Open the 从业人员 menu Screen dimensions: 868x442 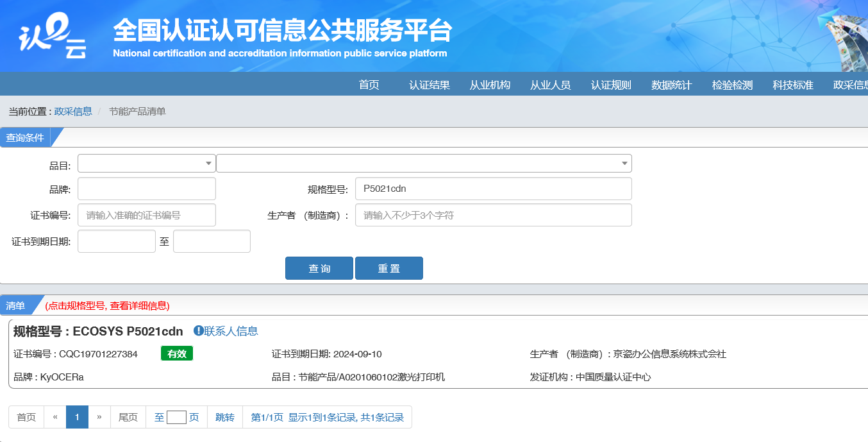point(550,85)
